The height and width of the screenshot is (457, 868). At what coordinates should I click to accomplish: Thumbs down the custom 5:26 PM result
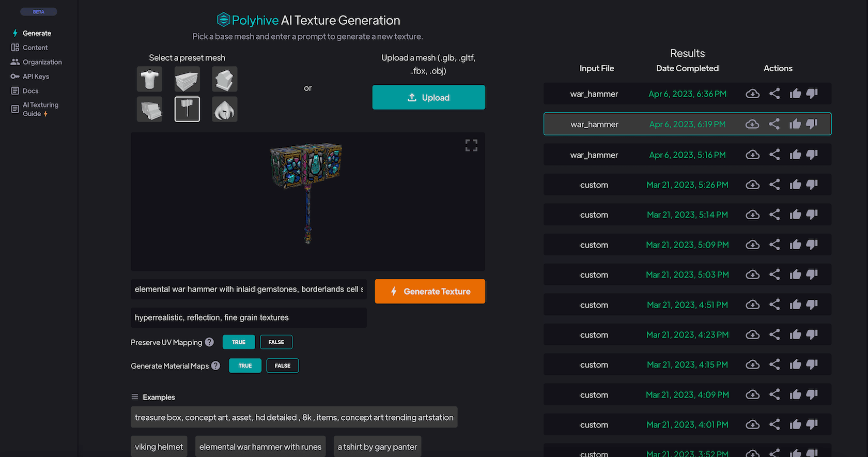812,185
